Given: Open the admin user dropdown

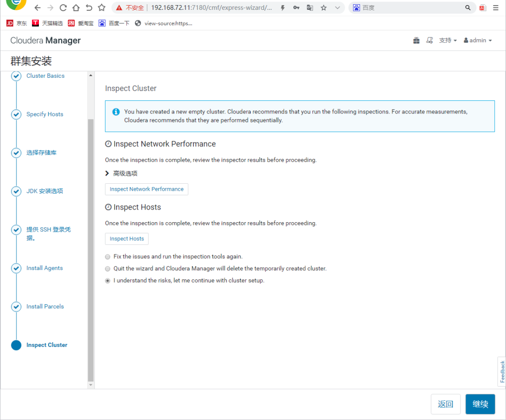Looking at the screenshot, I should coord(477,40).
